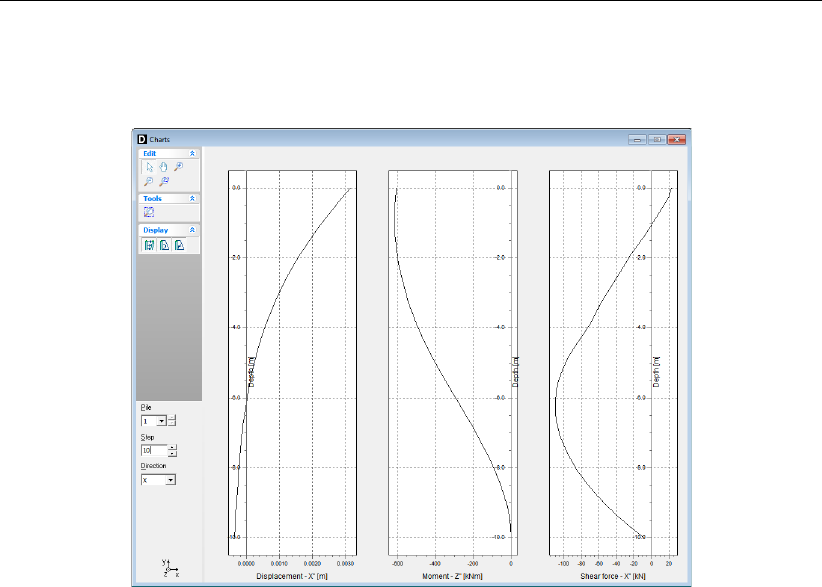This screenshot has width=822, height=587.
Task: Click the D application icon in title bar
Action: click(142, 139)
